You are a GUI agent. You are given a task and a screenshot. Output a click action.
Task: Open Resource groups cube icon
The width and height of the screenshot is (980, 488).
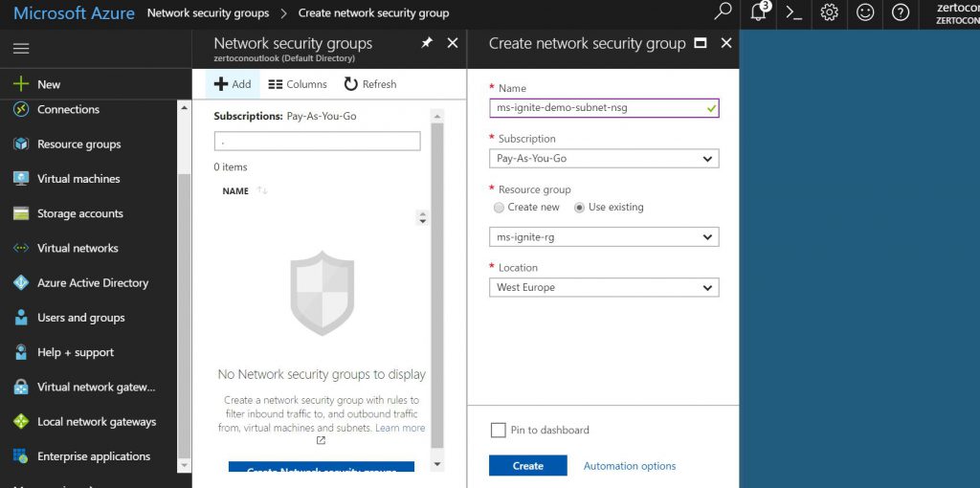point(21,144)
